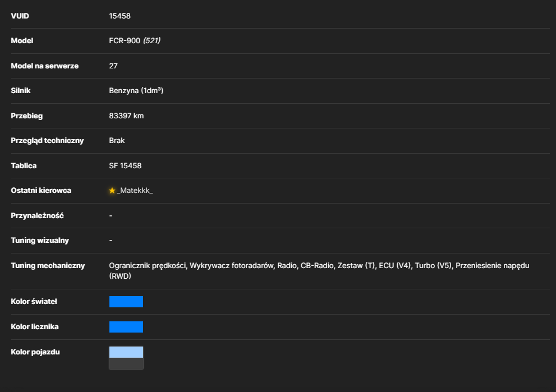Click the Przebieg row label
Viewport: 556px width, 392px height.
pyautogui.click(x=26, y=116)
